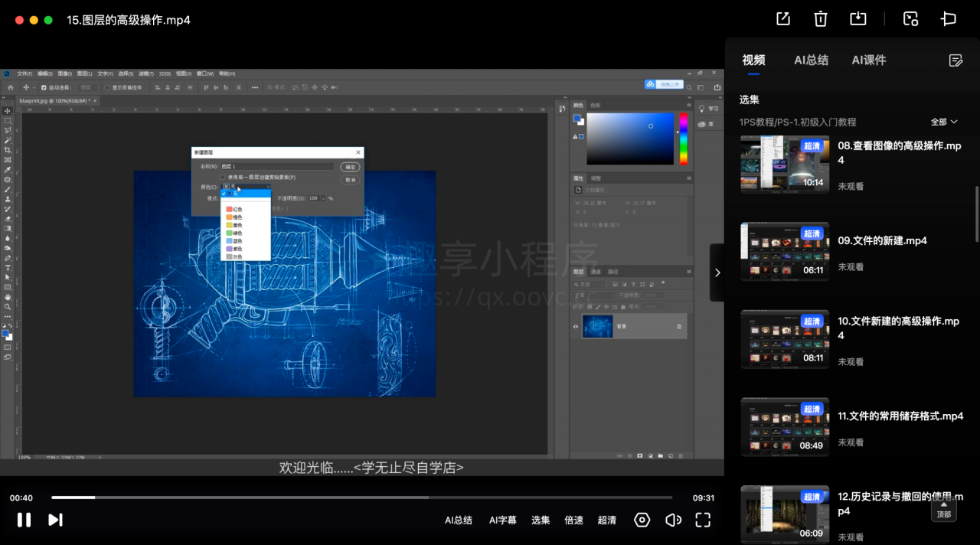Click AI字幕 in the player bar

point(503,520)
